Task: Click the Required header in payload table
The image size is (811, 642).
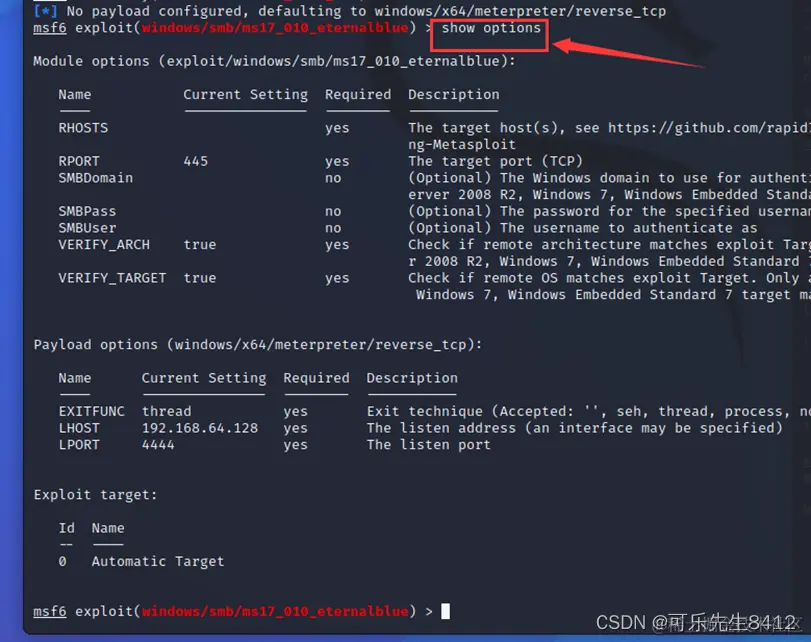Action: click(316, 378)
